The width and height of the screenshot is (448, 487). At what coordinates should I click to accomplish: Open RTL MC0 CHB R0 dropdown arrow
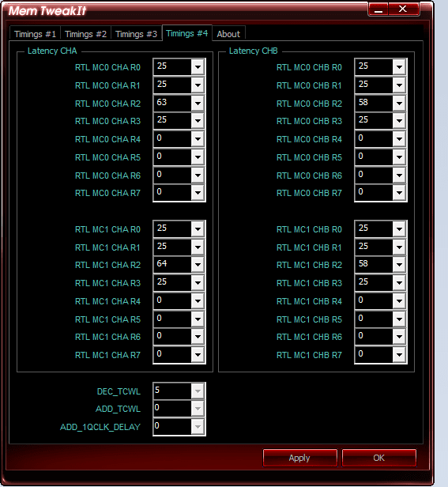(x=399, y=66)
